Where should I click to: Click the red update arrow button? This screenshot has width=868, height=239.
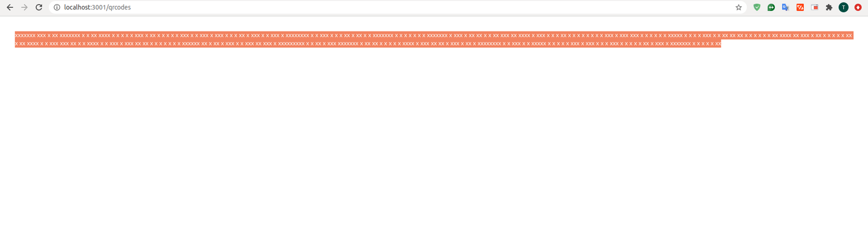click(858, 7)
